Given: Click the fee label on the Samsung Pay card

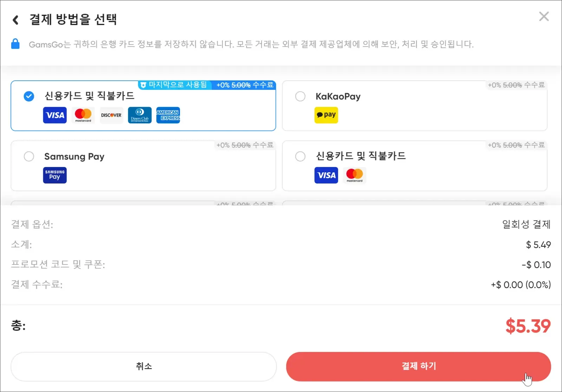Looking at the screenshot, I should coord(245,145).
